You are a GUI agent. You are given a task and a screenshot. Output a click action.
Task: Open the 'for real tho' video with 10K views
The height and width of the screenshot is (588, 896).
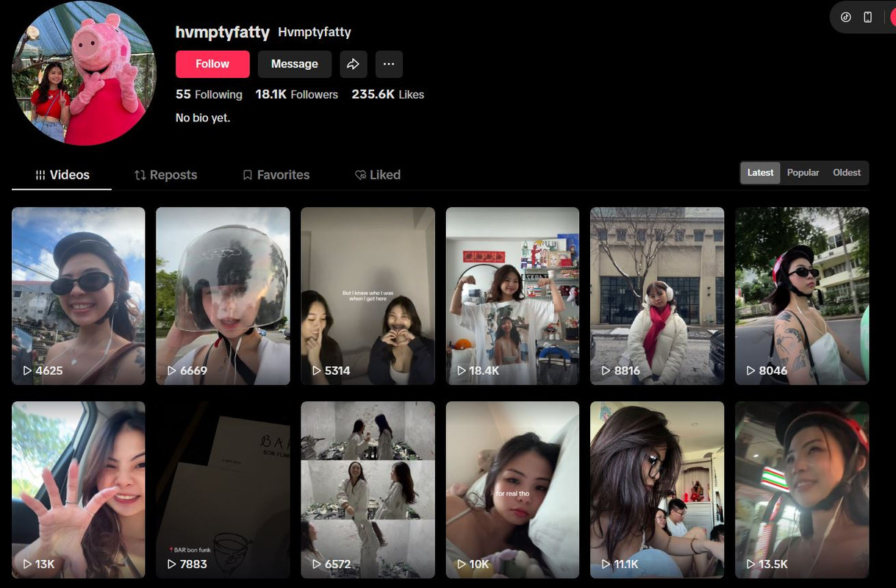coord(512,490)
